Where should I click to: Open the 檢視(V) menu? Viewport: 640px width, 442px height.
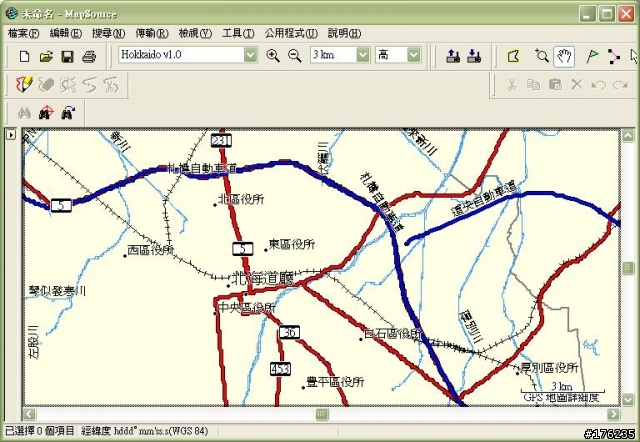point(195,33)
